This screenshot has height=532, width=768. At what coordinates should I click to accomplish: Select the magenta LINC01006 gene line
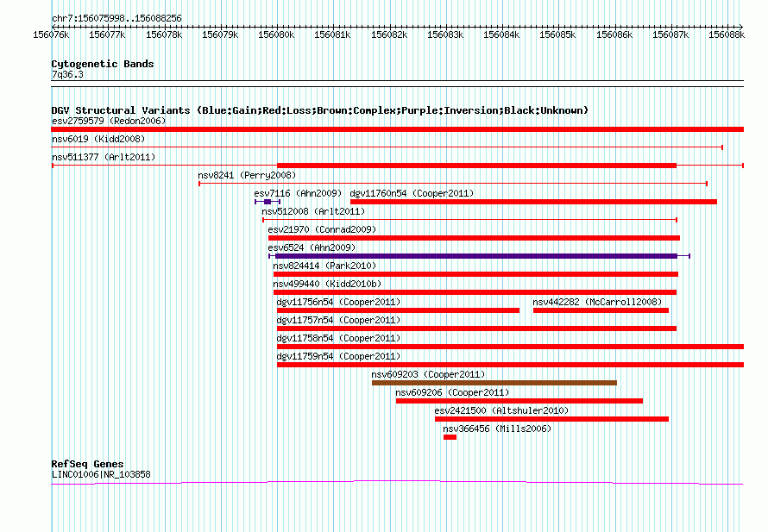click(x=397, y=483)
